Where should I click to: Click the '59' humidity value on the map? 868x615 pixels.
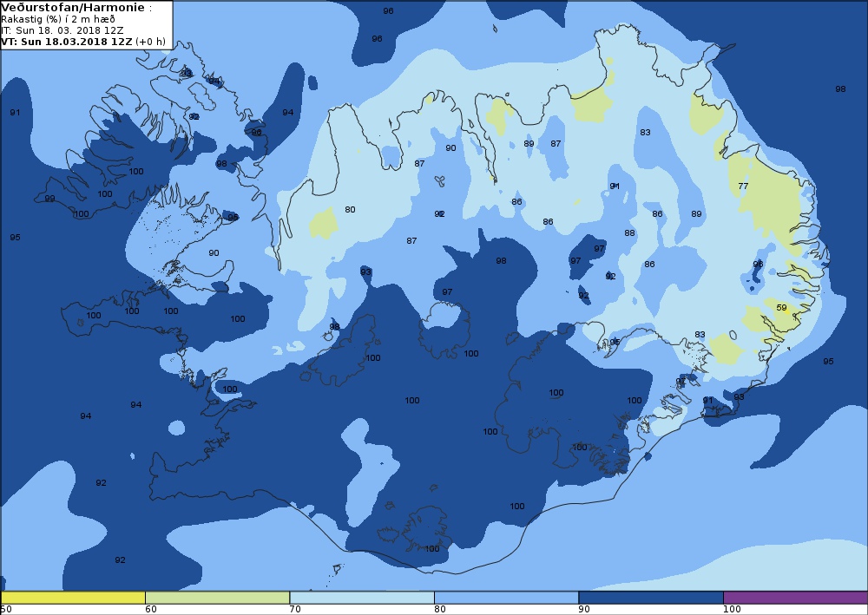coord(781,307)
